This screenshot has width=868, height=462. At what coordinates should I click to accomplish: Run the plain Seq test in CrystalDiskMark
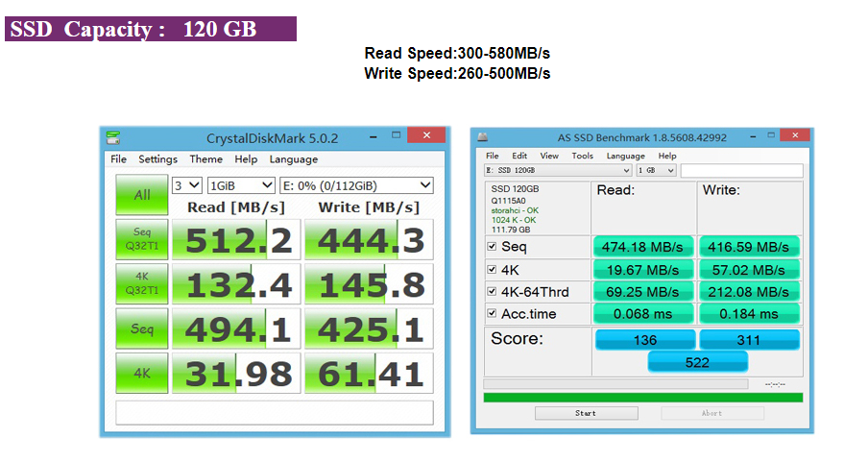142,328
